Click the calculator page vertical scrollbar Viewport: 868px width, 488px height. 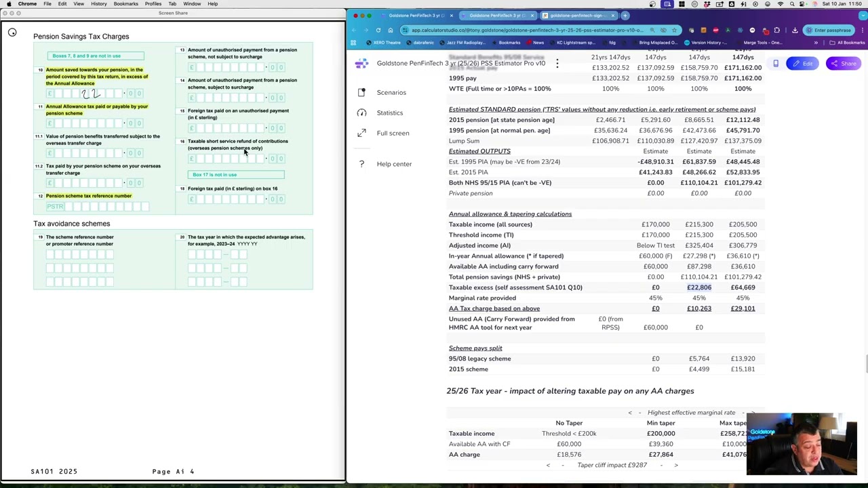(x=865, y=363)
